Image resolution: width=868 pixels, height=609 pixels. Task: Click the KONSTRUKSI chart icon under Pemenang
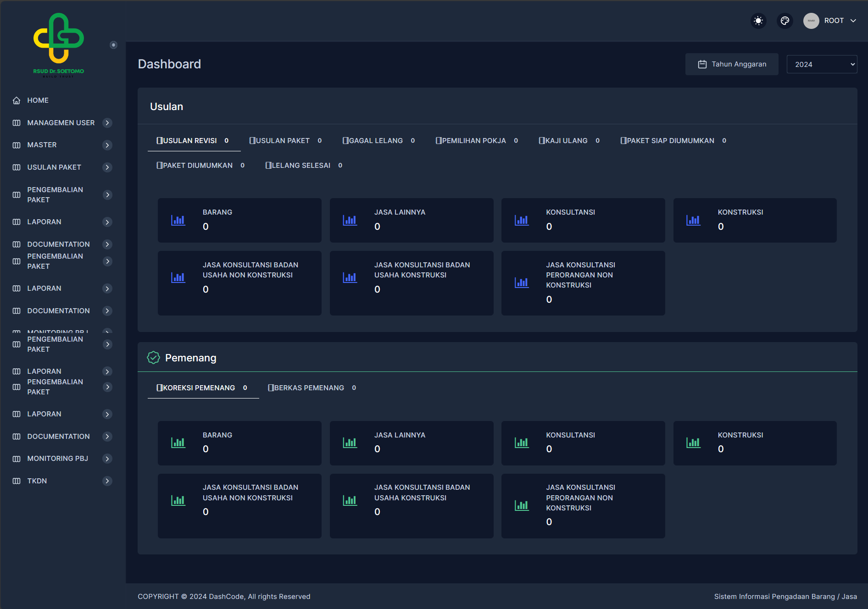693,443
